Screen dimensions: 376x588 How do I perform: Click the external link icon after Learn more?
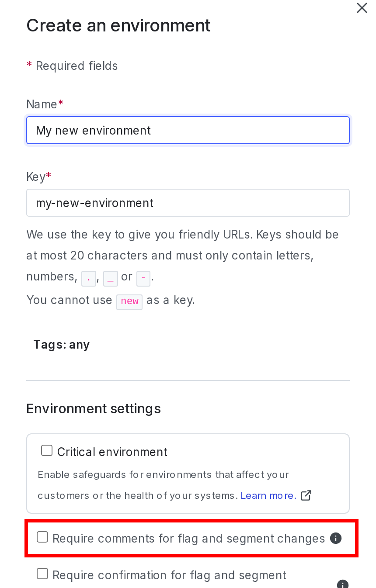[306, 495]
